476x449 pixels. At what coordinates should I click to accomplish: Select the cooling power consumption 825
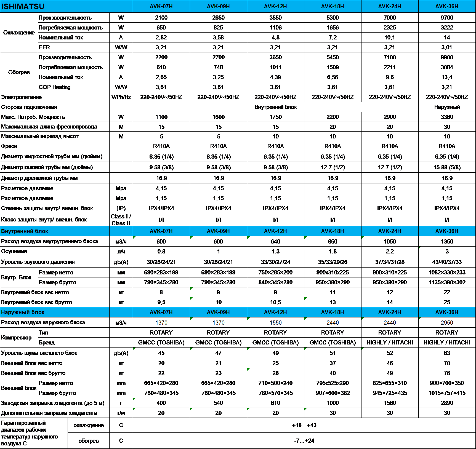click(218, 28)
